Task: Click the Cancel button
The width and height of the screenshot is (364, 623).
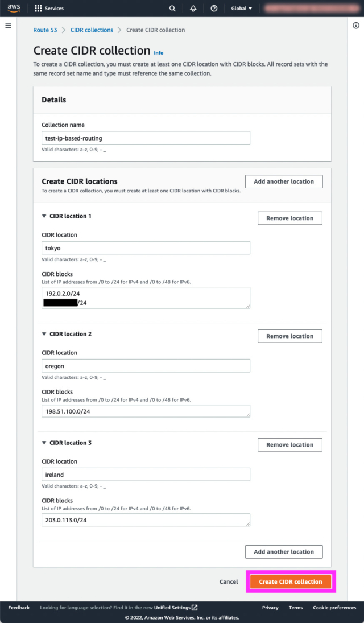Action: point(229,581)
